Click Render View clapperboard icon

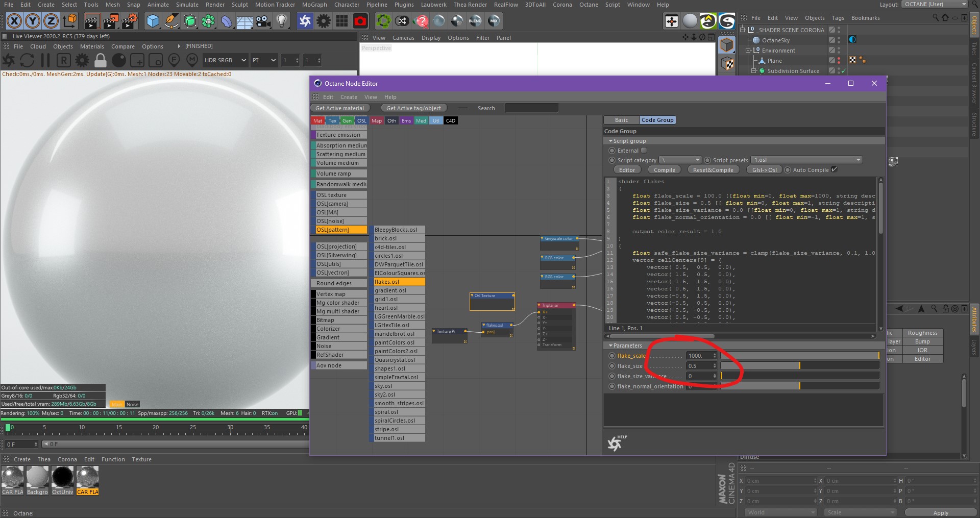click(92, 21)
